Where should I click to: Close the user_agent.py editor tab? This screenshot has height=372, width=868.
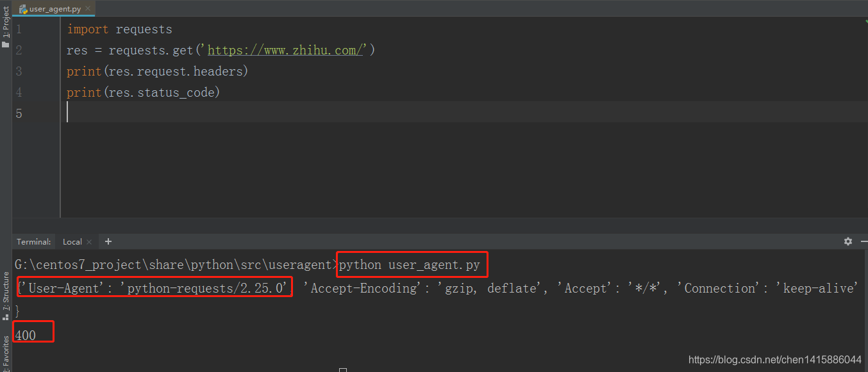pyautogui.click(x=87, y=9)
